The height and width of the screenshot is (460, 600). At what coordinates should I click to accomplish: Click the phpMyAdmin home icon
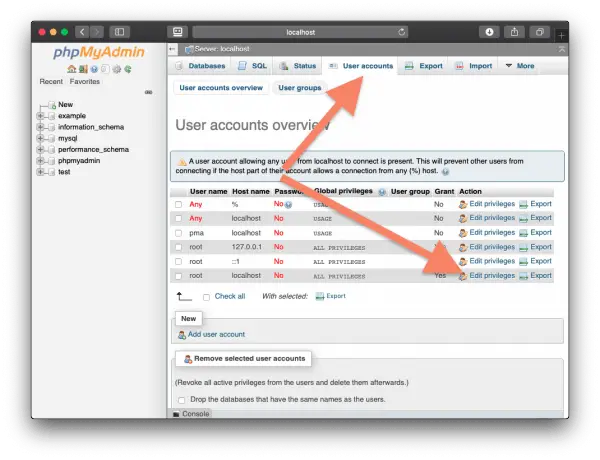tap(72, 69)
